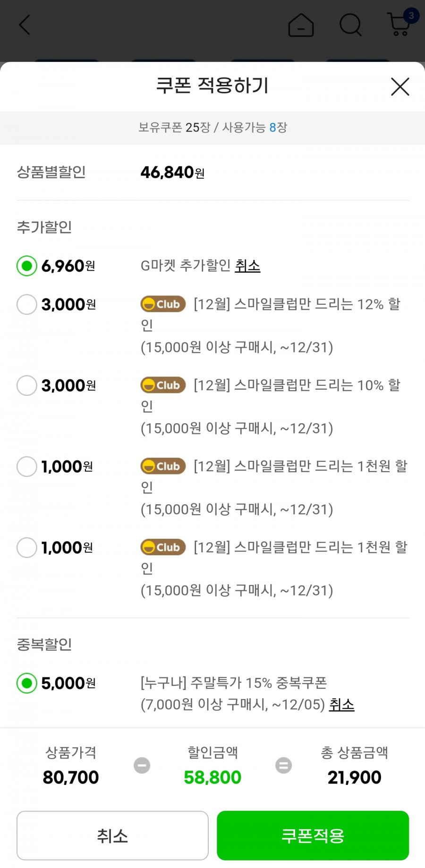This screenshot has width=425, height=868.
Task: Open the search magnifier icon
Action: 350,25
